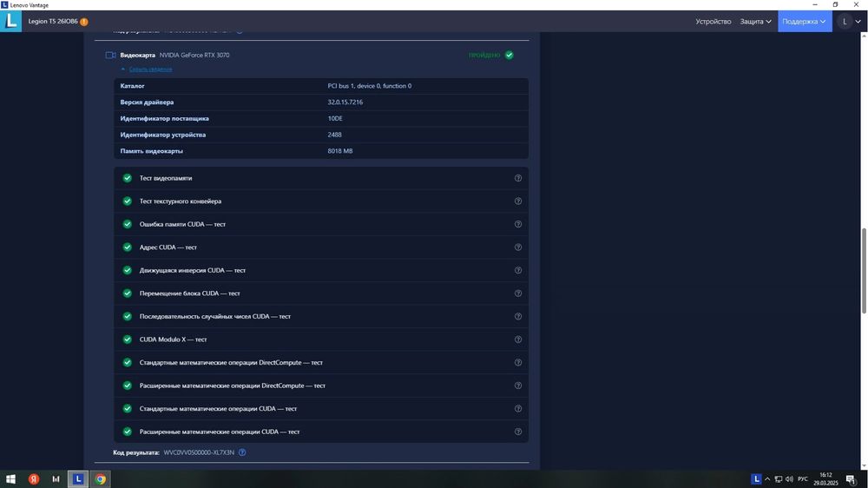Open help for CUDA Modulo X test
868x488 pixels.
pos(518,340)
